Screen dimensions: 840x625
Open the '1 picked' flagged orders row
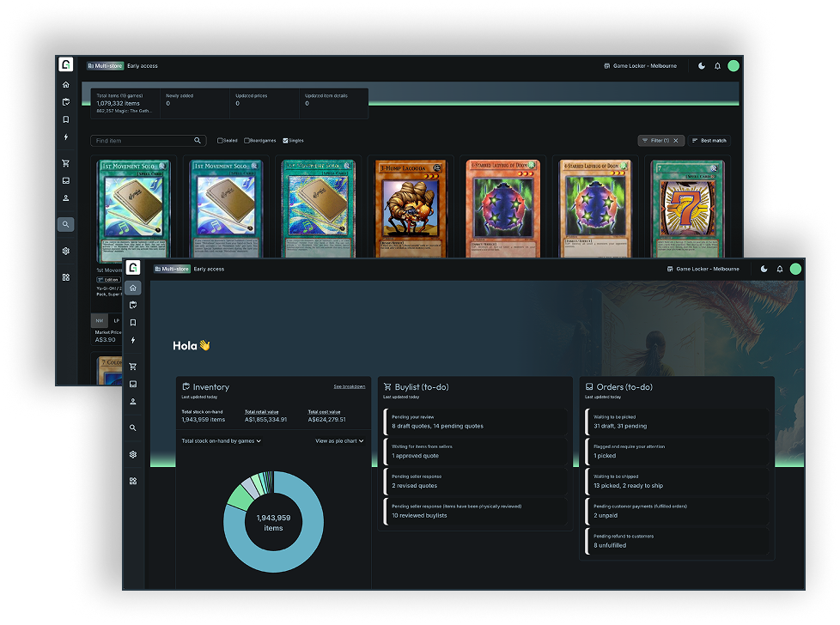pos(677,452)
